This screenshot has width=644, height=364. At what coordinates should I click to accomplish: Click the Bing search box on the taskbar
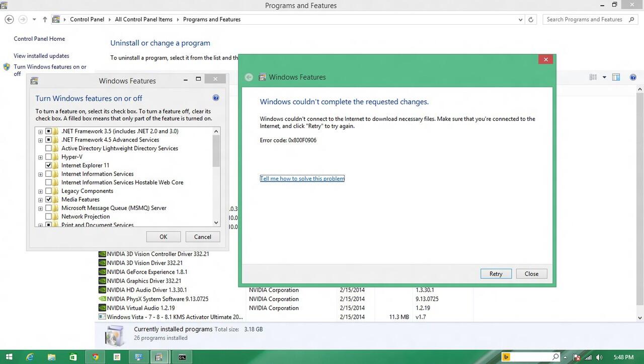[x=530, y=357]
